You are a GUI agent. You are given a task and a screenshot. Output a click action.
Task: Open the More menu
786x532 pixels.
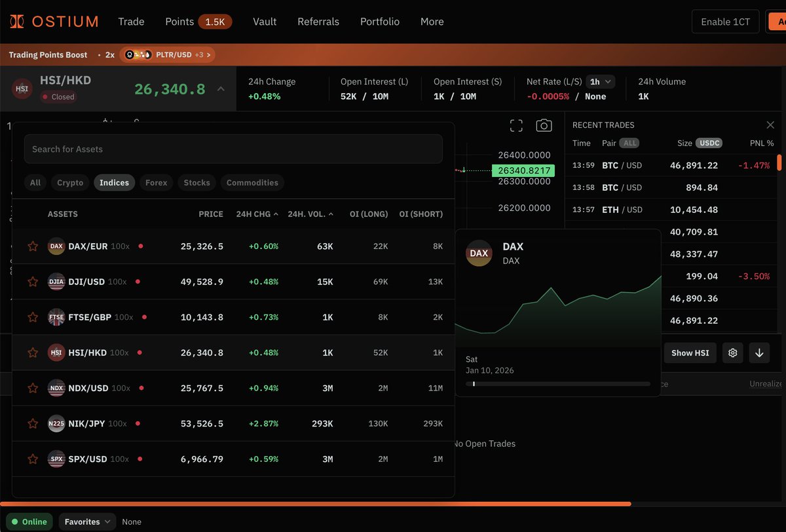[432, 22]
